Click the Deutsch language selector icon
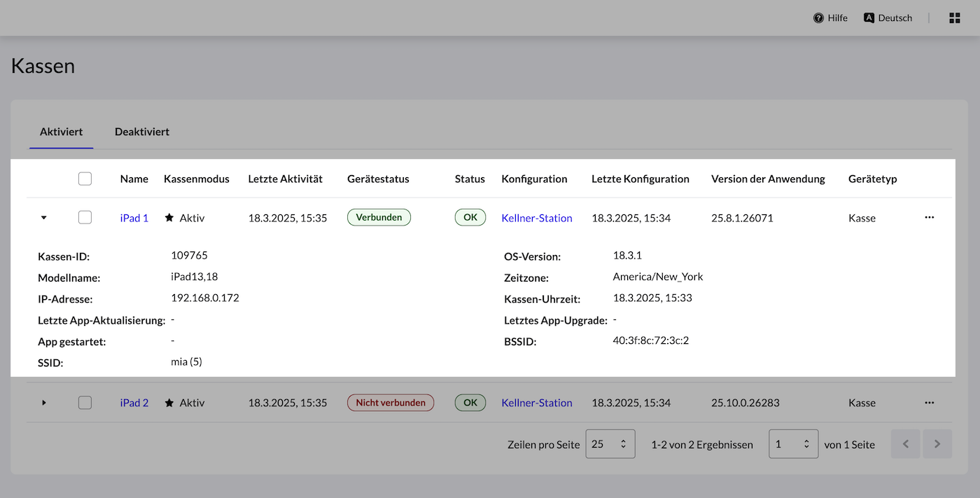980x498 pixels. tap(869, 18)
